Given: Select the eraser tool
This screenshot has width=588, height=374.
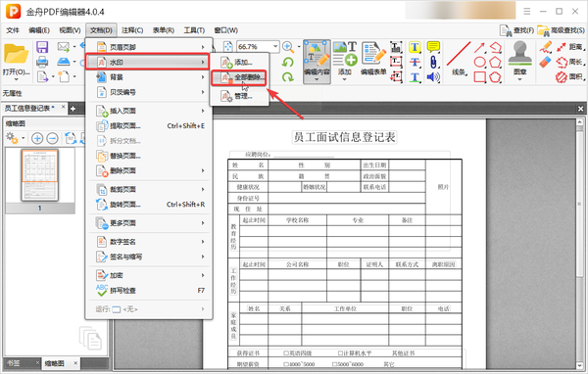Looking at the screenshot, I should (546, 63).
